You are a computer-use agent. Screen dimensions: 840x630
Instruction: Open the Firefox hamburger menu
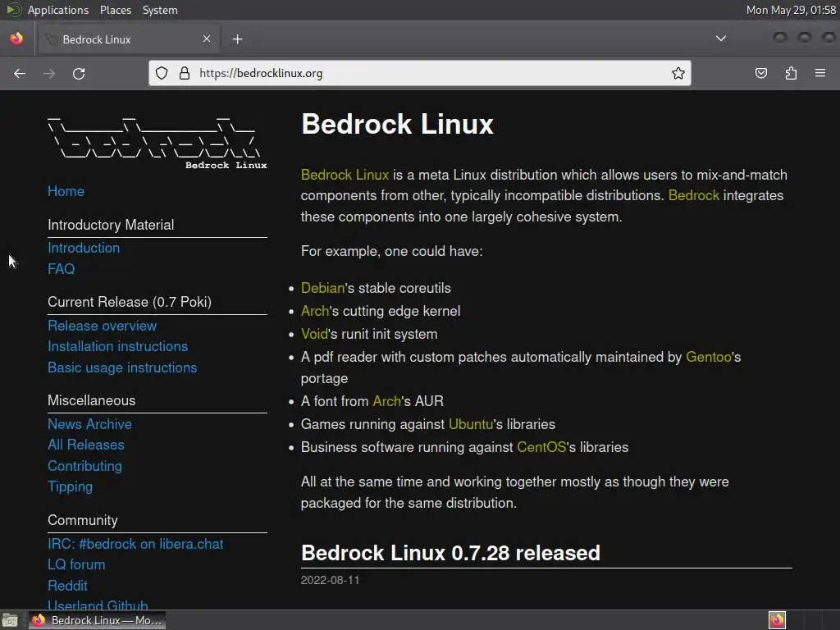819,73
